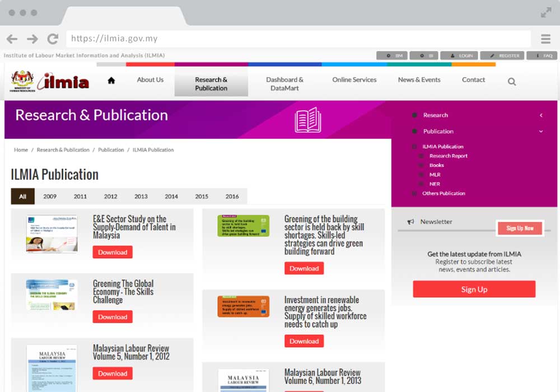Screen dimensions: 560x392
Task: Open the REGISTER button
Action: pos(502,55)
